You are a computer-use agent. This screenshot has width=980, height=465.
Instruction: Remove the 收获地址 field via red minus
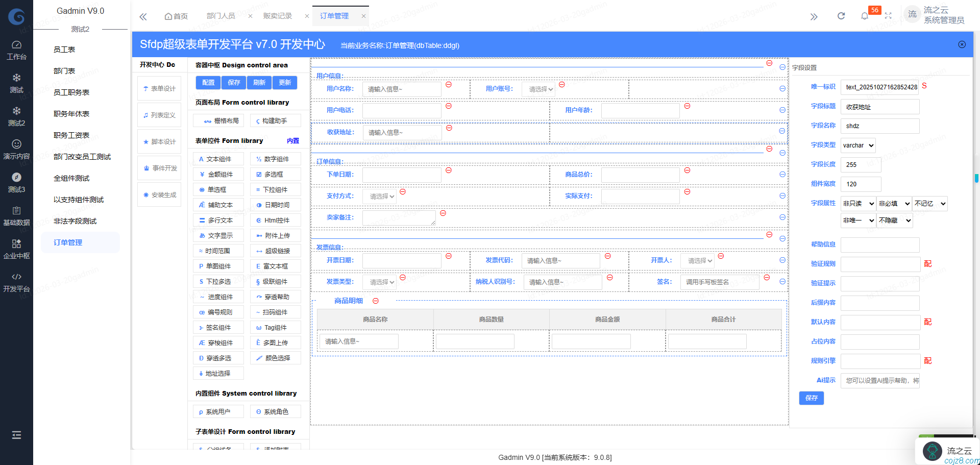click(x=449, y=128)
